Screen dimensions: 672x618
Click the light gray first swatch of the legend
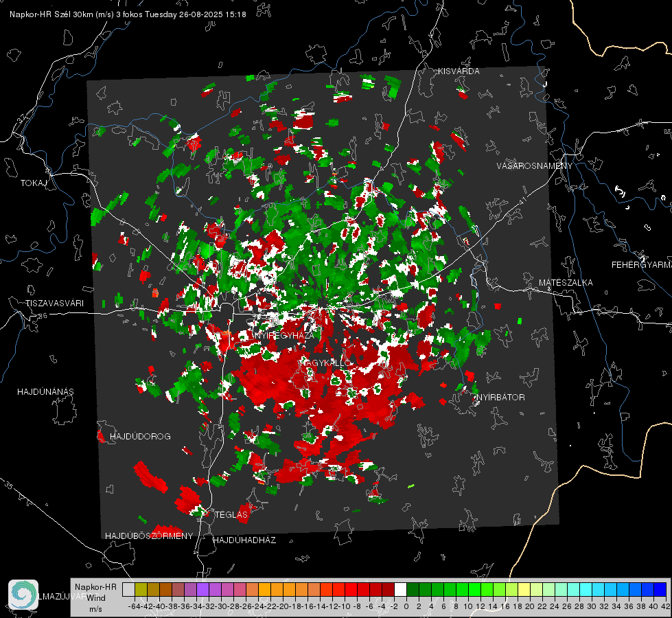pyautogui.click(x=128, y=589)
